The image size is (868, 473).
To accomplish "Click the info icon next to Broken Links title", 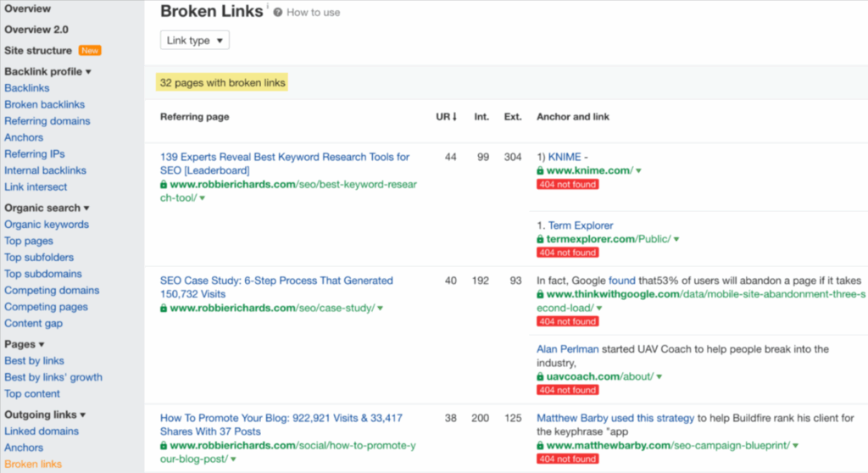I will 268,7.
